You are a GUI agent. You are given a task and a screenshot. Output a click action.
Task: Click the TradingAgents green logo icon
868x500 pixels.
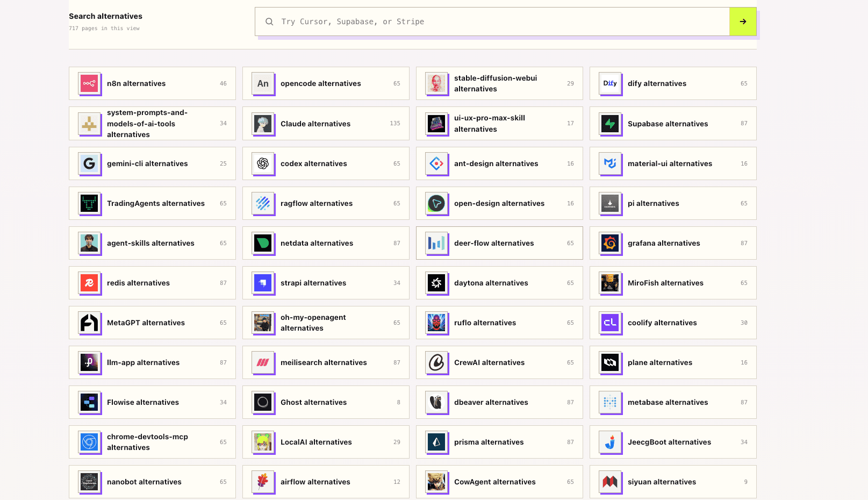(89, 203)
